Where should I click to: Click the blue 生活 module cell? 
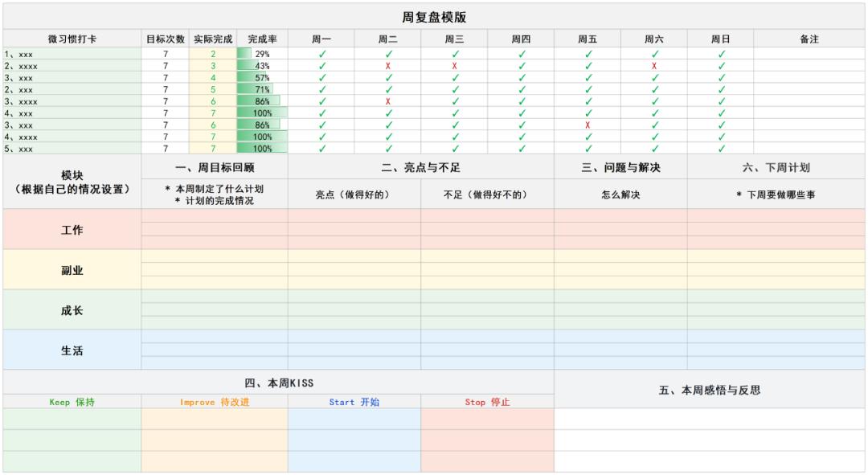pyautogui.click(x=72, y=350)
